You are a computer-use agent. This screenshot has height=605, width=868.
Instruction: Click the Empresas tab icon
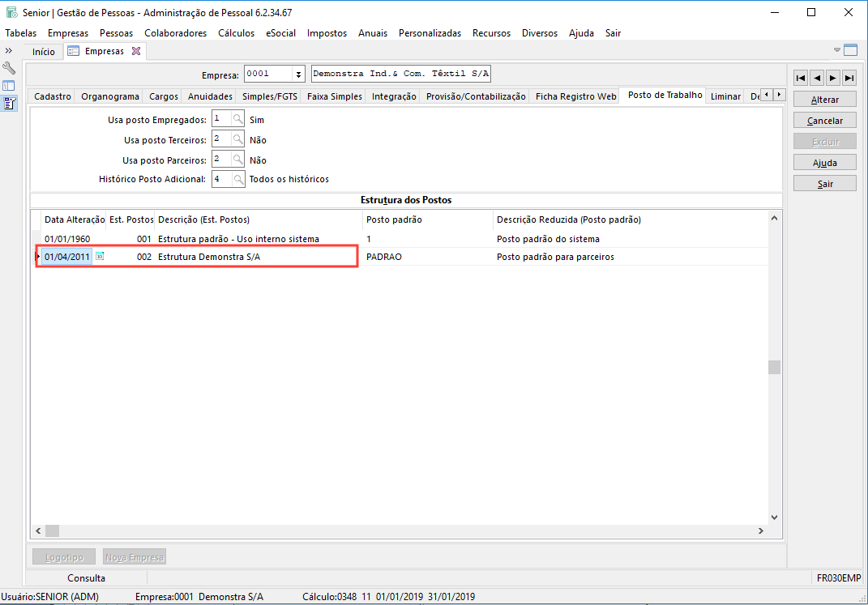point(73,51)
